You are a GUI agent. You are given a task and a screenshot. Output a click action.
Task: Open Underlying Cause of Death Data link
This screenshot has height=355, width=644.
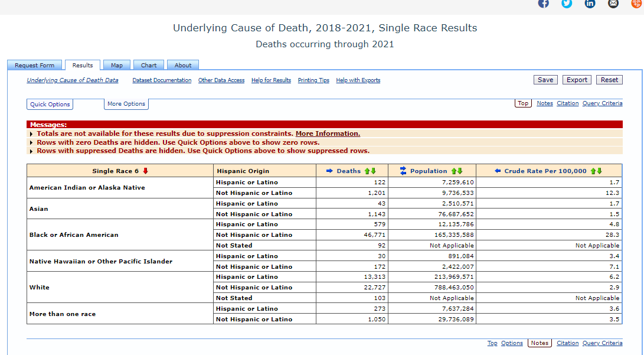tap(72, 80)
